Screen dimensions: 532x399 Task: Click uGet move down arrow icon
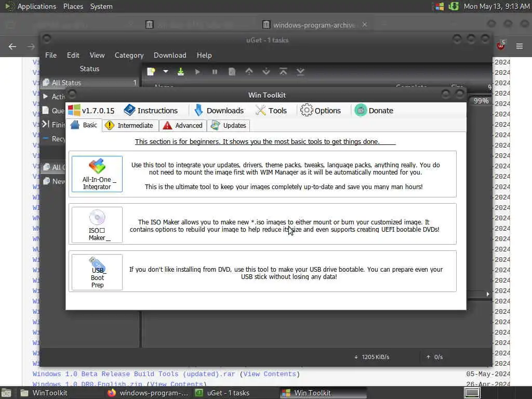coord(267,72)
